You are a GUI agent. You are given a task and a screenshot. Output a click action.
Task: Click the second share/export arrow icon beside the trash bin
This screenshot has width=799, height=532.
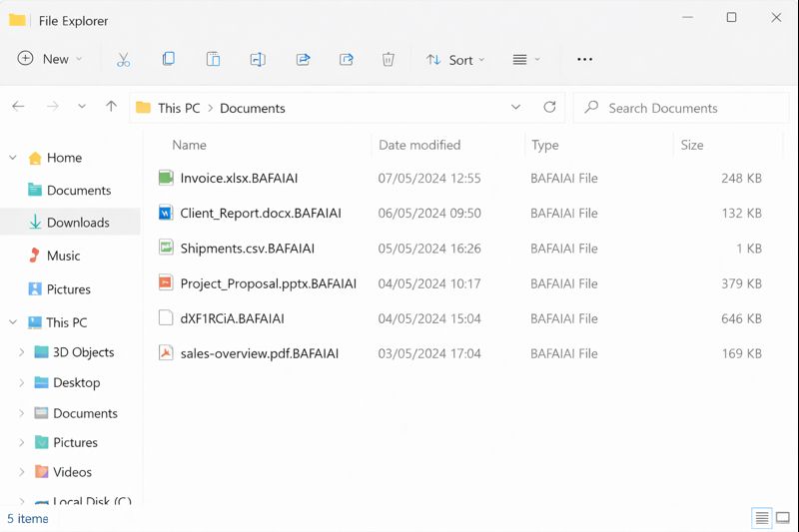click(347, 60)
